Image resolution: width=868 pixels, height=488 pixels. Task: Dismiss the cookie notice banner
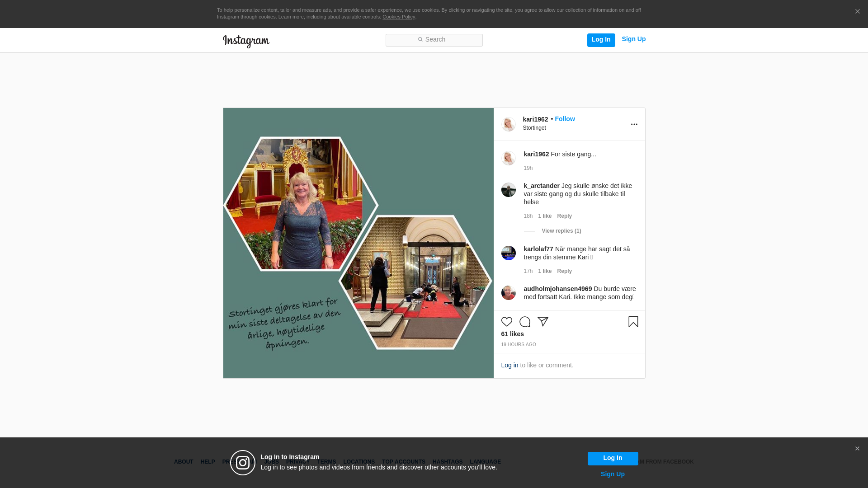point(857,12)
